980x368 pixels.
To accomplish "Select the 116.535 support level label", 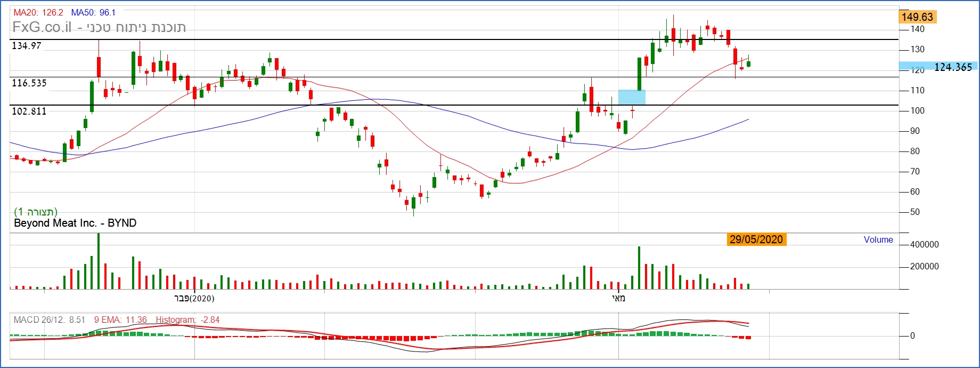I will point(29,83).
